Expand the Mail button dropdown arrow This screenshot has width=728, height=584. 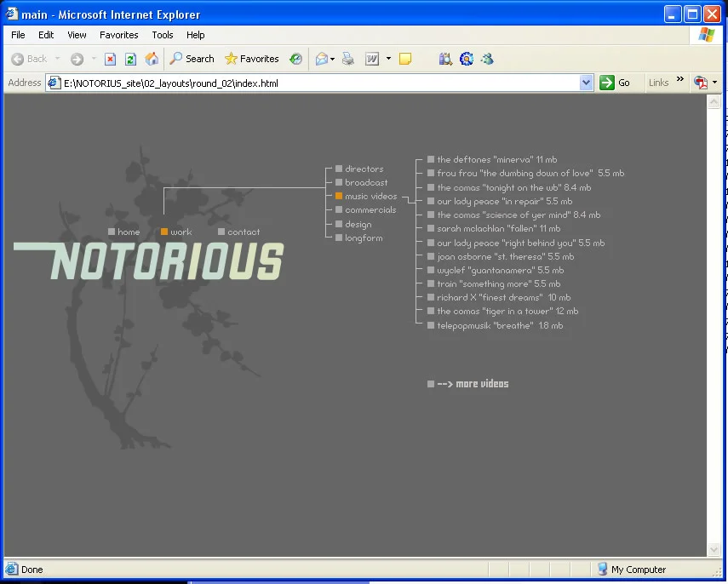click(332, 59)
